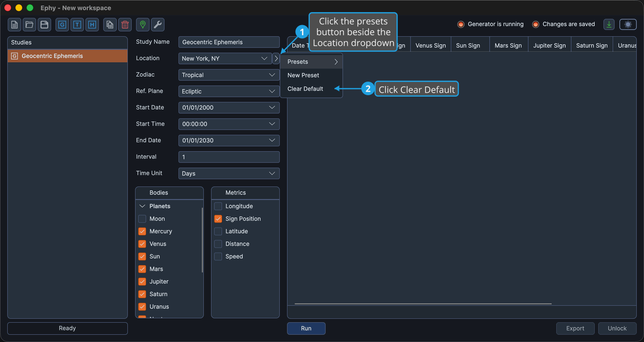The image size is (644, 342).
Task: Open location presets arrow button
Action: click(x=276, y=58)
